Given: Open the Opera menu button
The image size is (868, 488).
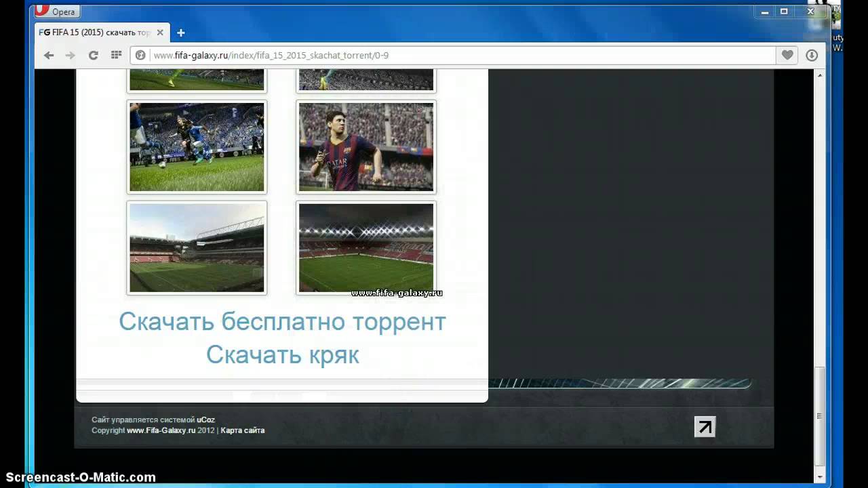Looking at the screenshot, I should coord(57,11).
